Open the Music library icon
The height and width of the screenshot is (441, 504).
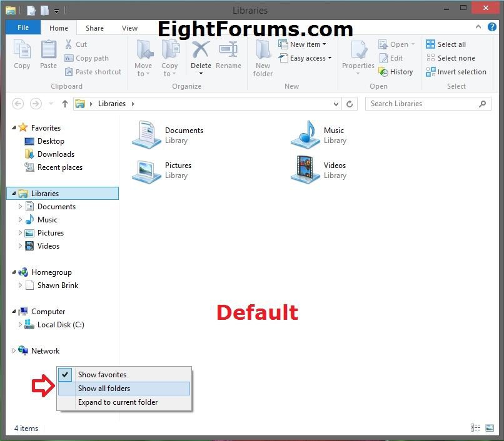305,135
